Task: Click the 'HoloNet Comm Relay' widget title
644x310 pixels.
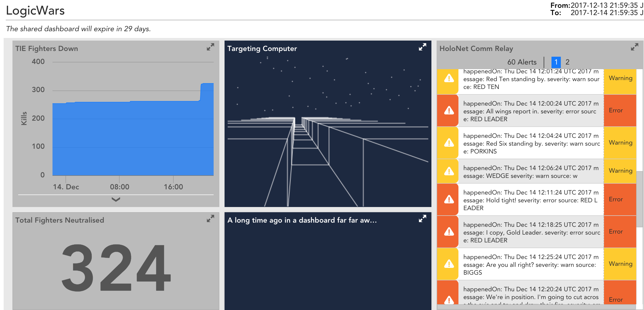Action: 476,49
